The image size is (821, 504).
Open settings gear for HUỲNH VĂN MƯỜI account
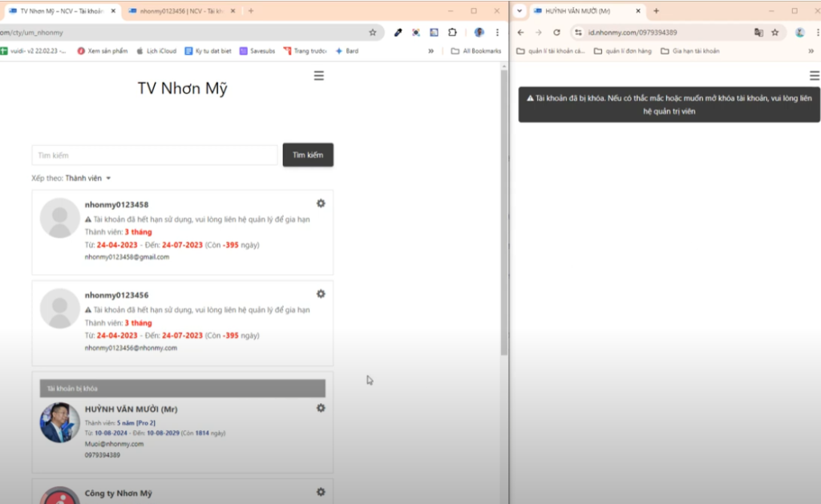click(x=321, y=408)
